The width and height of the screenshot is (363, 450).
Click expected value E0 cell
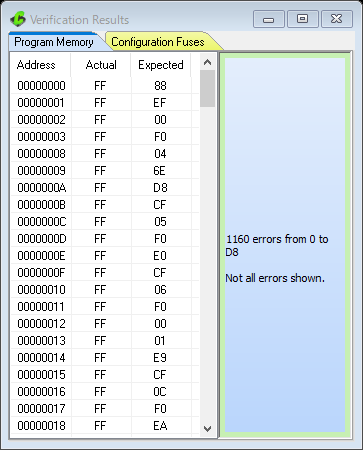160,256
